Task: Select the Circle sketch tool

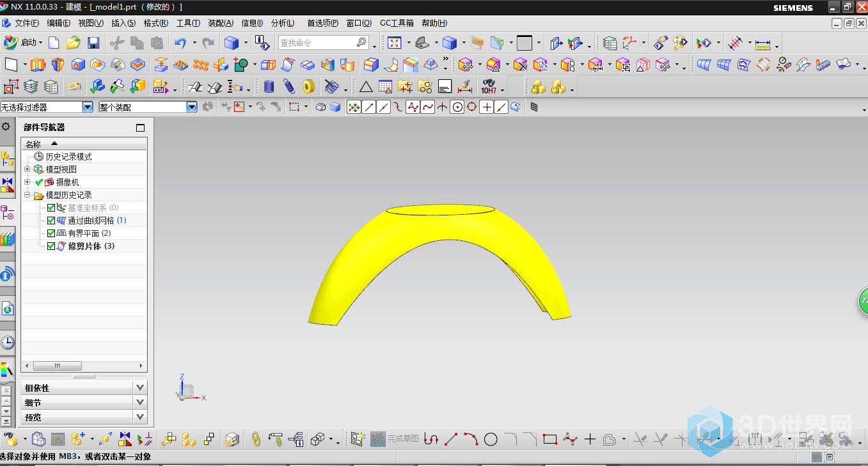Action: 491,439
